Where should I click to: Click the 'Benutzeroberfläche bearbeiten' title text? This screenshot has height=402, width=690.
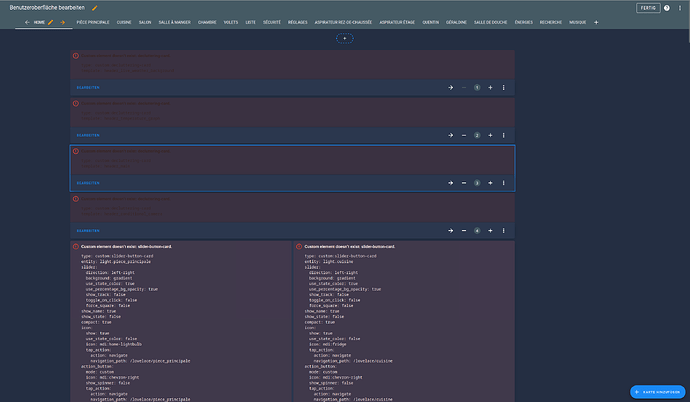[47, 8]
